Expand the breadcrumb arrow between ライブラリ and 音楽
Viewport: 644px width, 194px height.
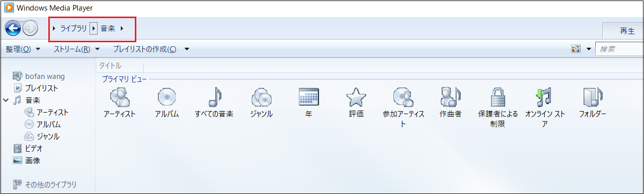[94, 29]
